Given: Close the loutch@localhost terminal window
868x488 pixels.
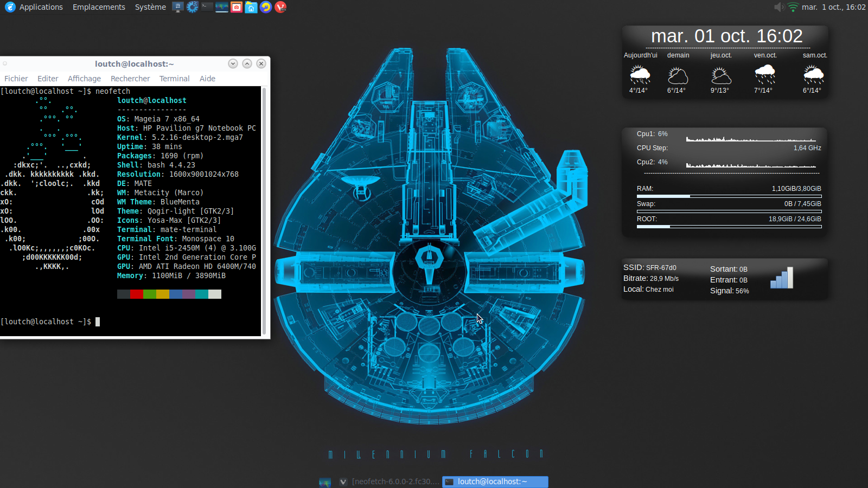Looking at the screenshot, I should coord(261,63).
